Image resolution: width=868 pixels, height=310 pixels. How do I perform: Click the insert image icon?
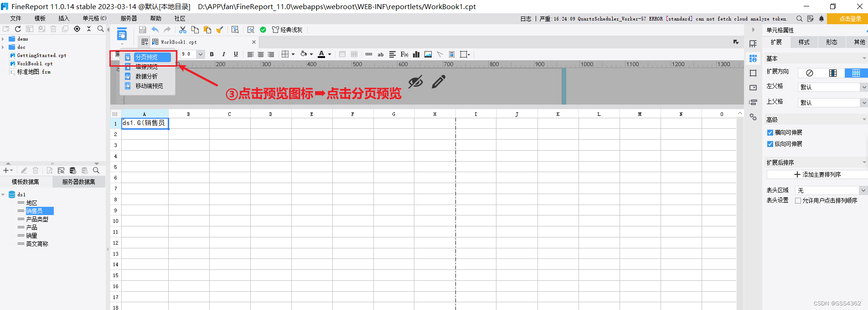pyautogui.click(x=428, y=54)
